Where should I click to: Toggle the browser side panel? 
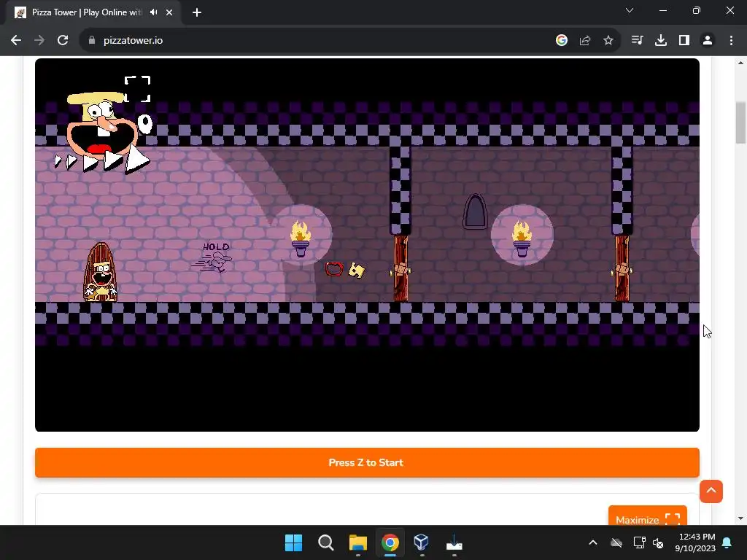point(684,41)
